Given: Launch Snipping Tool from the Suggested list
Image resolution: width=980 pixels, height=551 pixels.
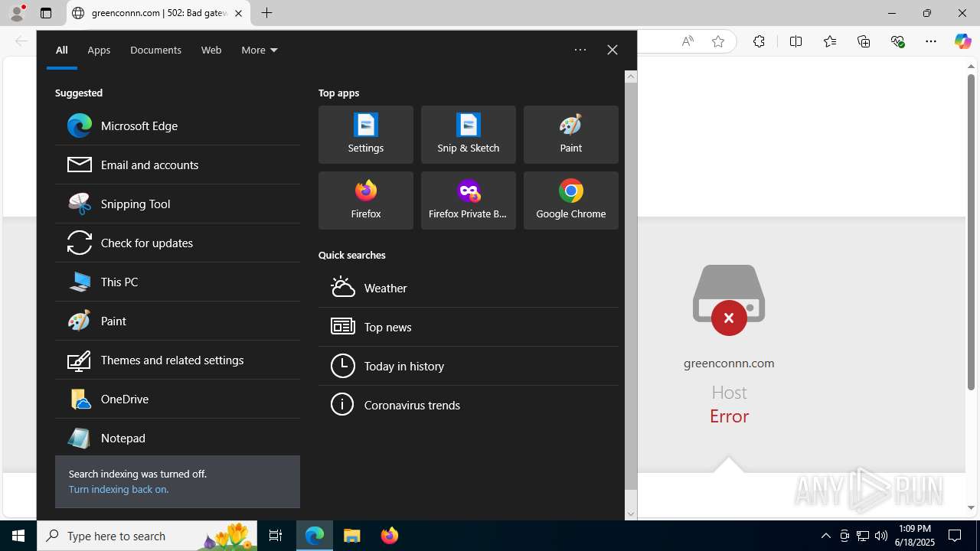Looking at the screenshot, I should 177,204.
